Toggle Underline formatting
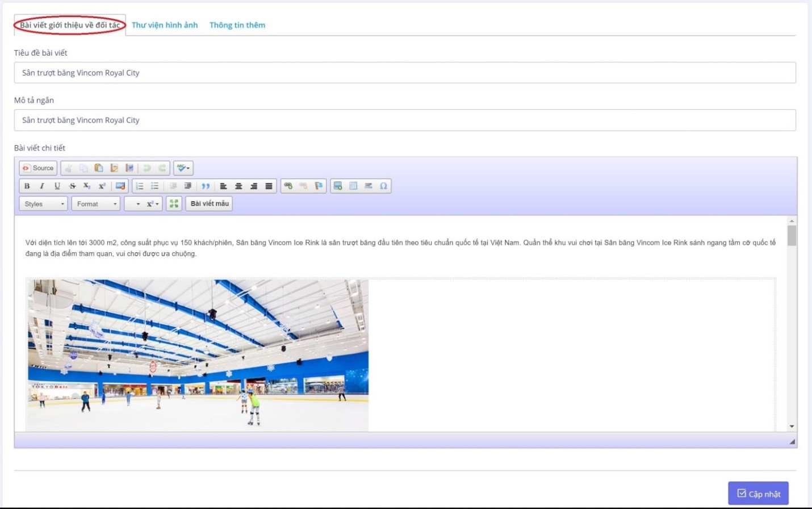Image resolution: width=812 pixels, height=509 pixels. pos(57,186)
